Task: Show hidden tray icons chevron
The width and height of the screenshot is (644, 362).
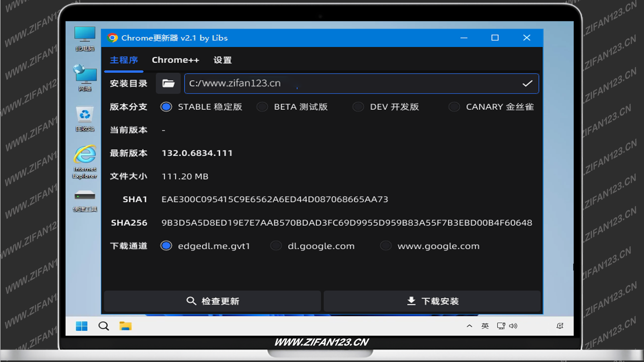Action: [469, 326]
